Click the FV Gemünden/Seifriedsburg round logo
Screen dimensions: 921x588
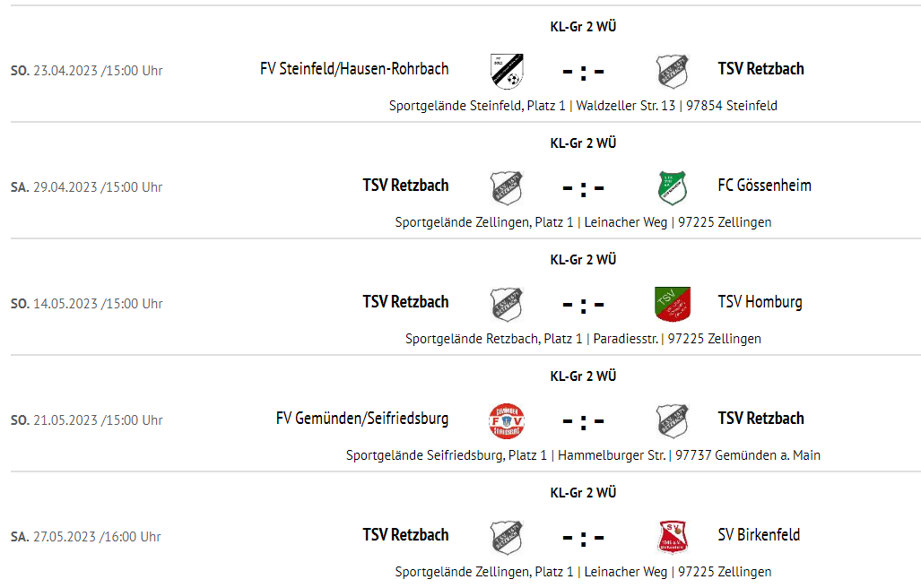point(507,420)
